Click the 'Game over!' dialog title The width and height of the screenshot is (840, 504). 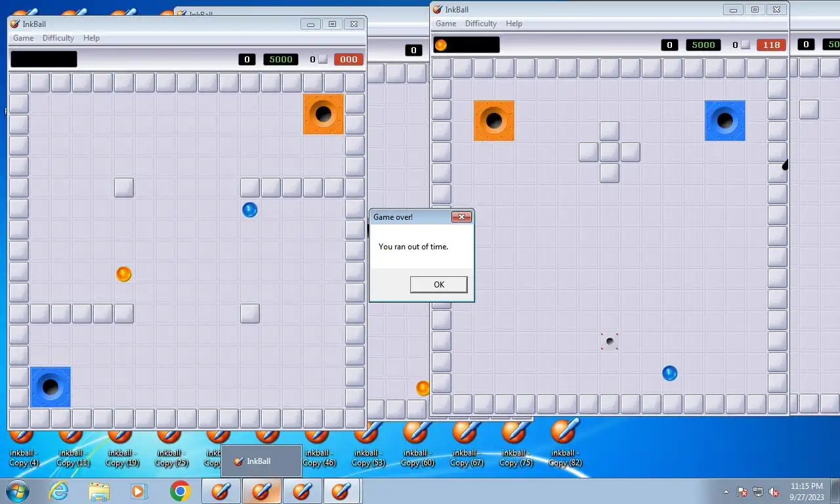click(393, 217)
